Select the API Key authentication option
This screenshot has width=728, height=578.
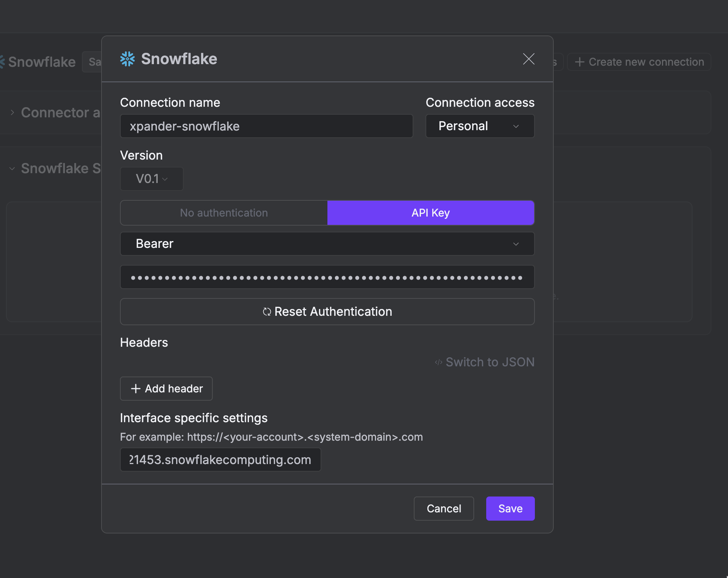pos(430,213)
